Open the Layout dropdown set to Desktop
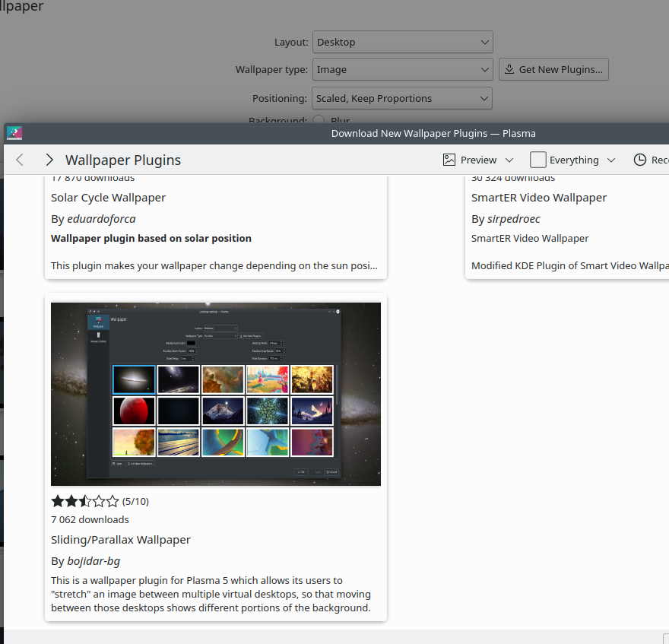The width and height of the screenshot is (669, 644). (403, 42)
